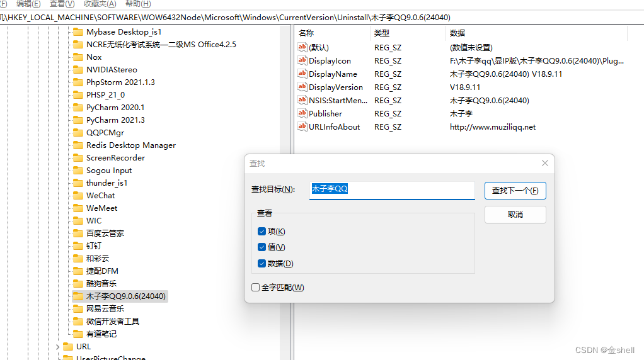Click the V18.9.11 DisplayVersion data value
The width and height of the screenshot is (644, 360).
465,87
